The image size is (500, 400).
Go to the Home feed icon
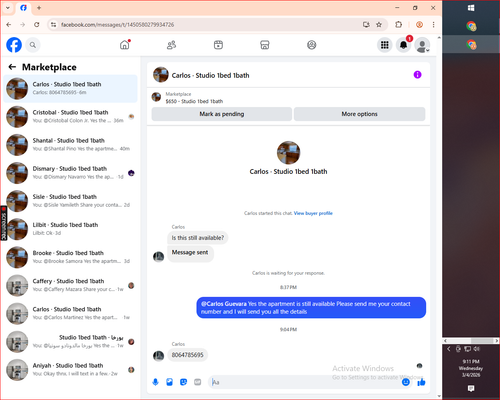click(x=125, y=45)
